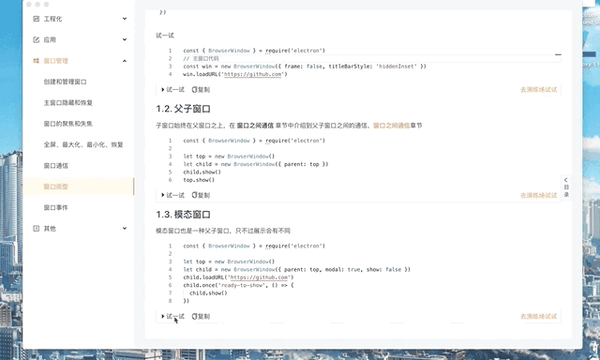Select 创建和管理窗口 in the sidebar
600x360 pixels.
click(65, 81)
